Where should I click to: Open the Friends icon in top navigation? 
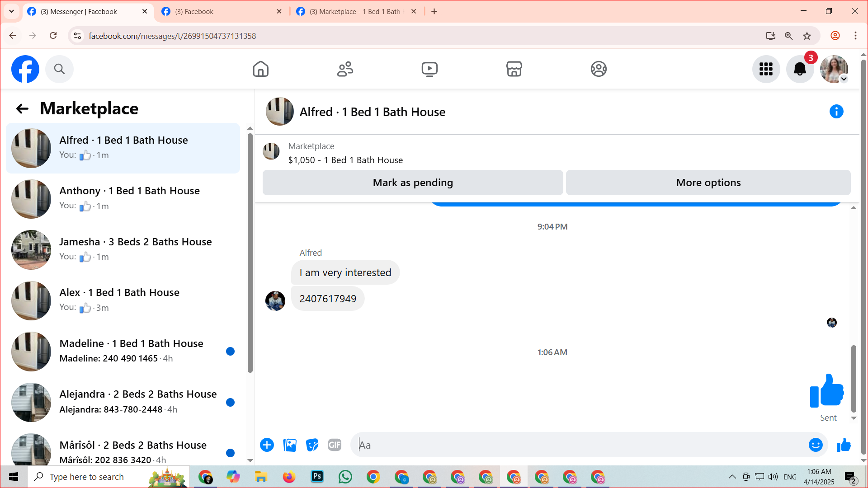[x=345, y=69]
